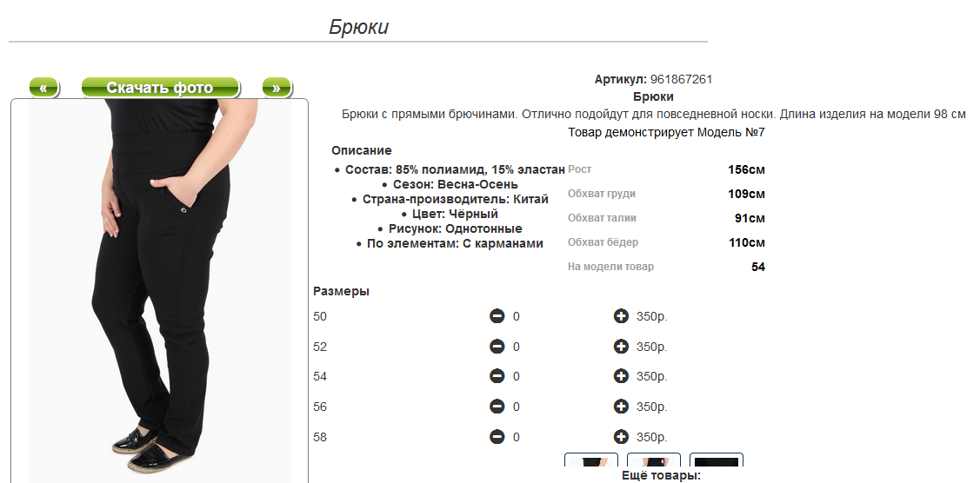
Task: Click the Брюки page heading
Action: [359, 27]
